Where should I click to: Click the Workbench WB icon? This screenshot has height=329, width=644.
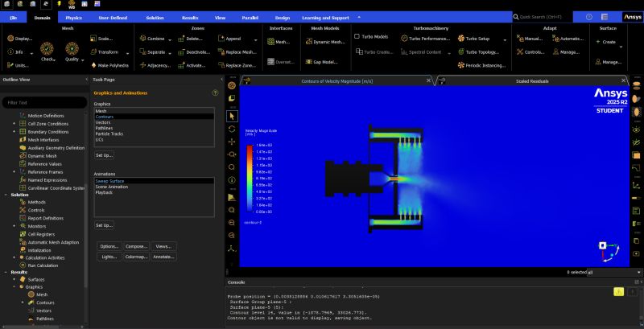click(72, 4)
